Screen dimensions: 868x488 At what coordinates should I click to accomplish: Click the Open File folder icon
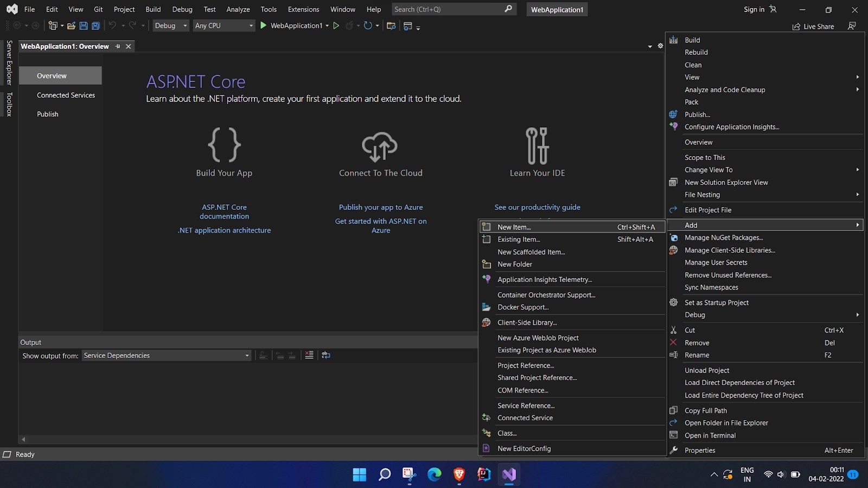point(71,25)
